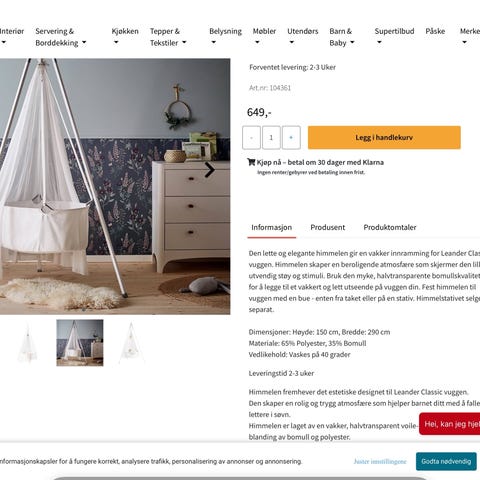Open the Tepper & Tekstiler dropdown

(168, 37)
